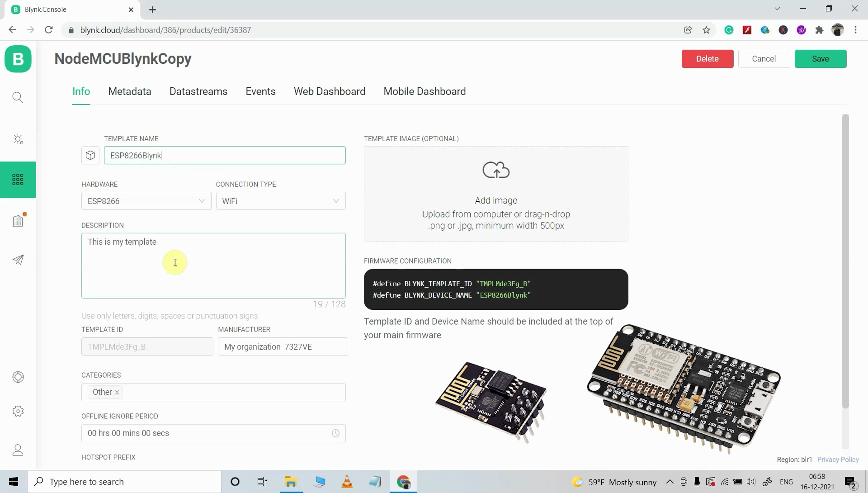Click the TEMPLATE NAME input field
The image size is (868, 493).
[224, 155]
